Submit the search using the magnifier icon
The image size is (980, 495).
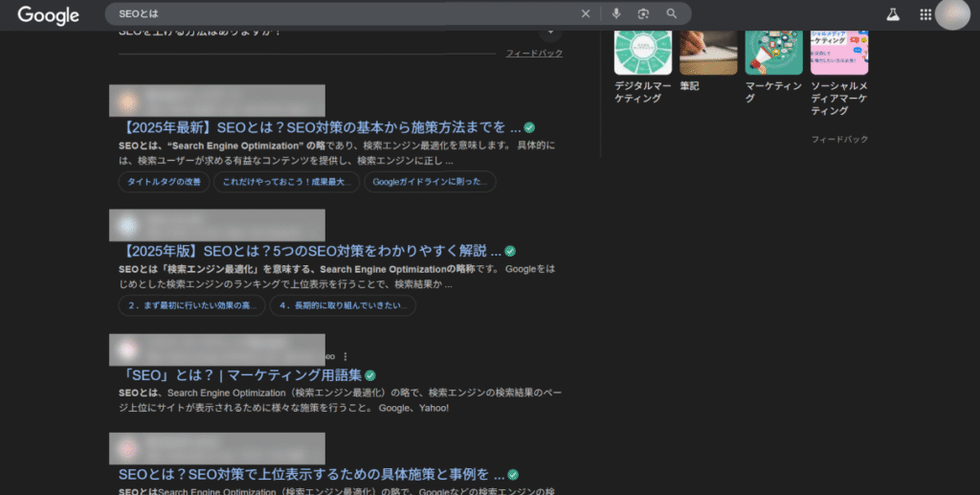(x=671, y=13)
